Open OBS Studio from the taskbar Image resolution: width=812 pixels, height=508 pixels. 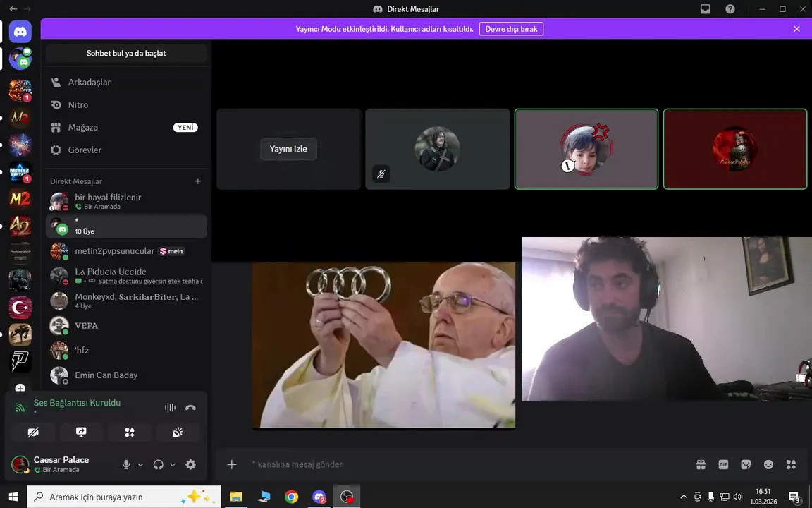[347, 497]
